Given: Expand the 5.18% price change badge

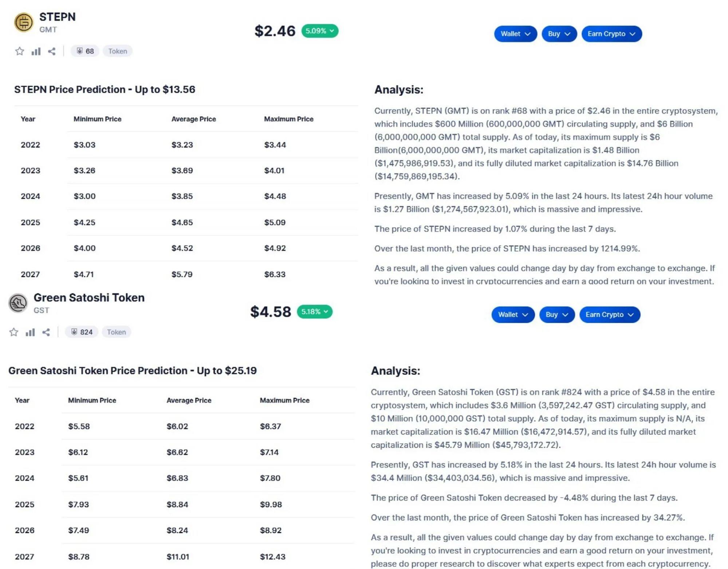Looking at the screenshot, I should click(x=314, y=312).
